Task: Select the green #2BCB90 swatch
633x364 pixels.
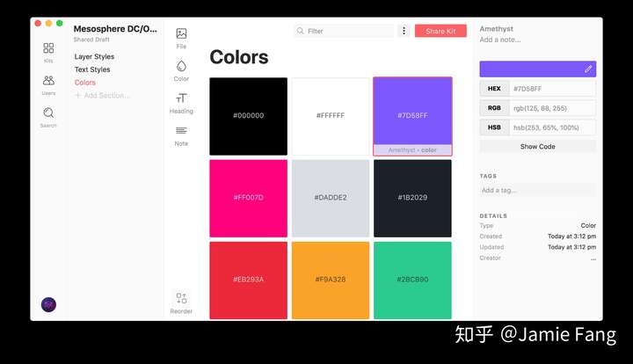Action: click(412, 280)
